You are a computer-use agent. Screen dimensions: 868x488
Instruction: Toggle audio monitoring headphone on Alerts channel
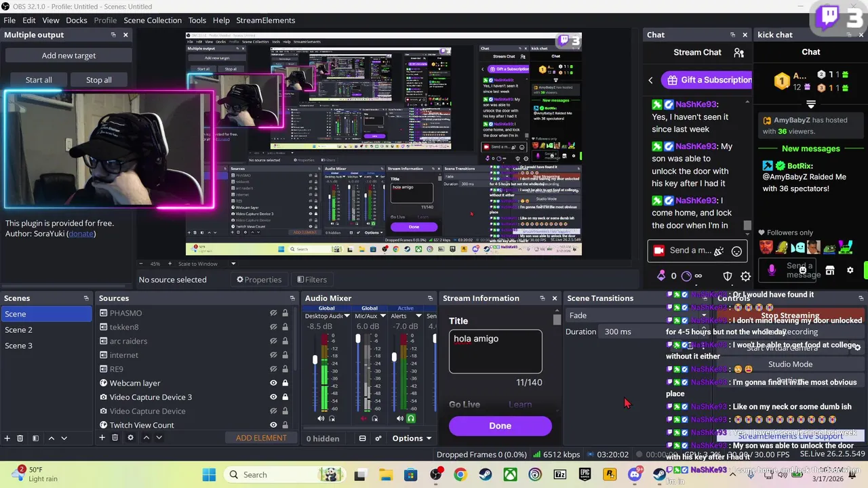[411, 418]
